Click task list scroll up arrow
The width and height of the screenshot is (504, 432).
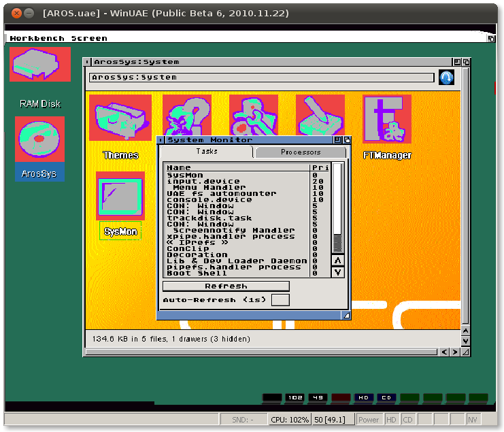337,261
